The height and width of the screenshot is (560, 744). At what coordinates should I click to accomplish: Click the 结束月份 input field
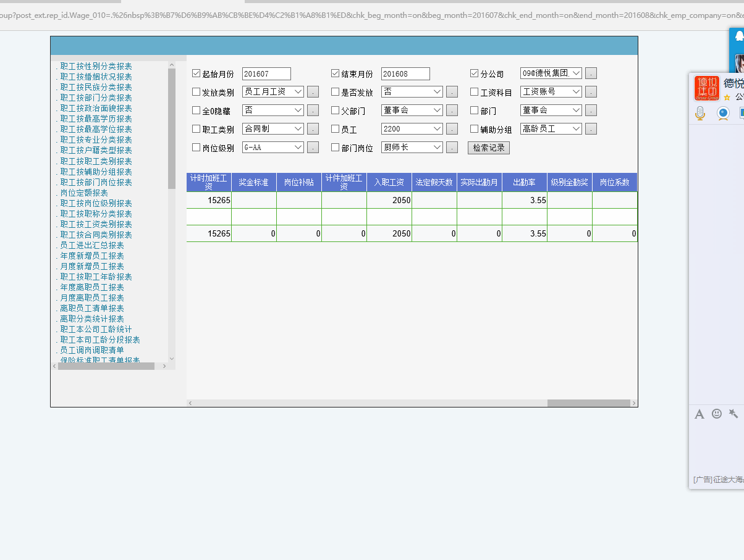[405, 73]
